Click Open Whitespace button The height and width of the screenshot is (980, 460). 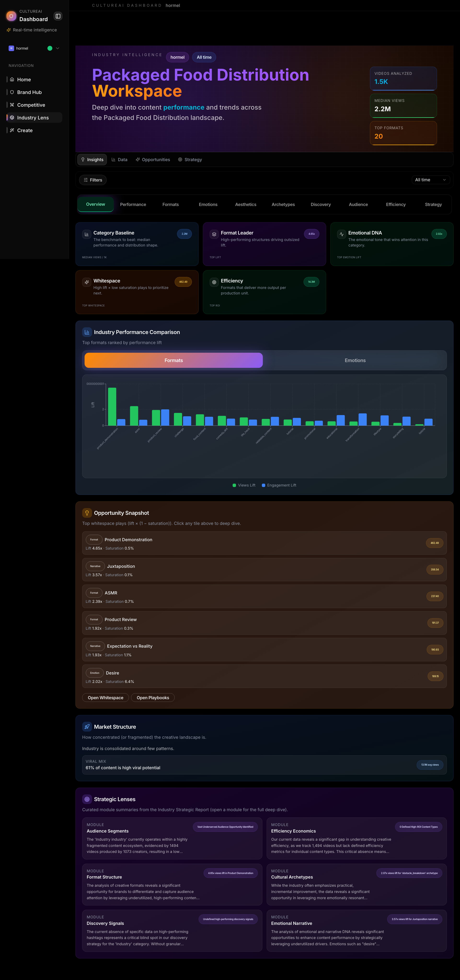[105, 698]
